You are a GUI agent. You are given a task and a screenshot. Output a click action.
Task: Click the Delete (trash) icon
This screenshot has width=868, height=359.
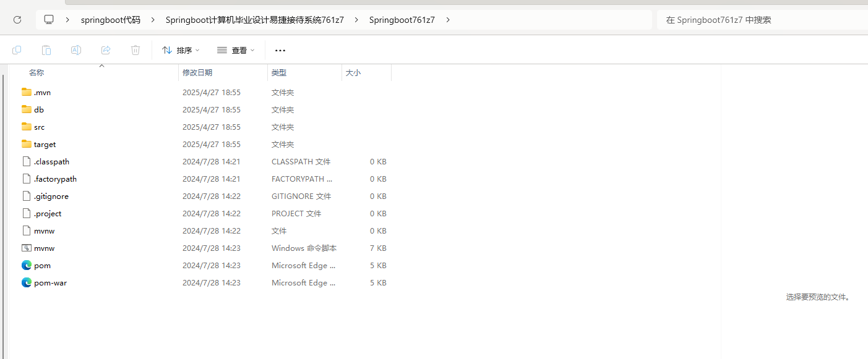135,50
